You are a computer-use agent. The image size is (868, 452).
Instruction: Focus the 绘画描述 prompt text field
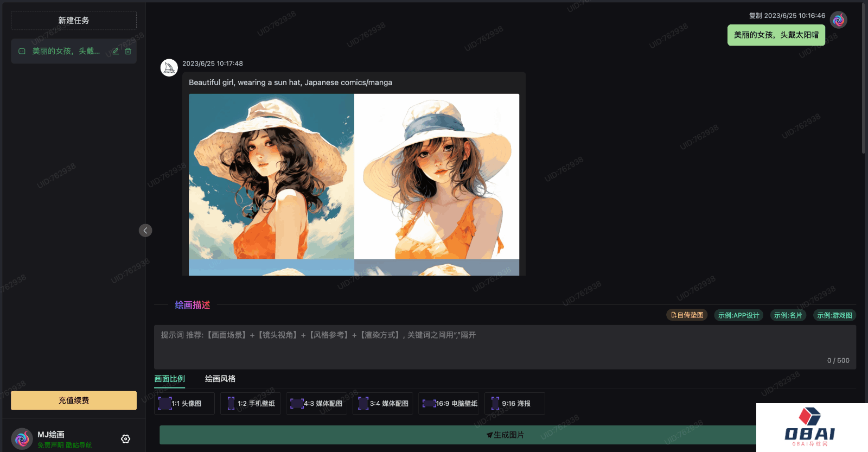[505, 347]
